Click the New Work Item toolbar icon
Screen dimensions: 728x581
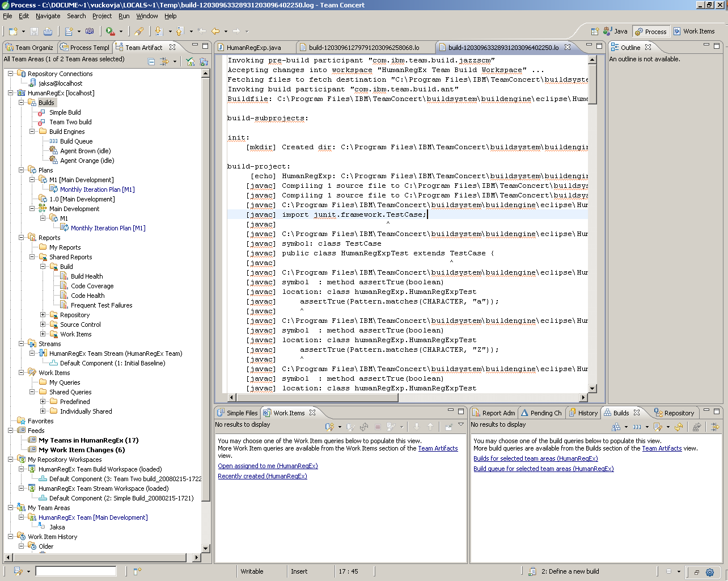click(69, 31)
